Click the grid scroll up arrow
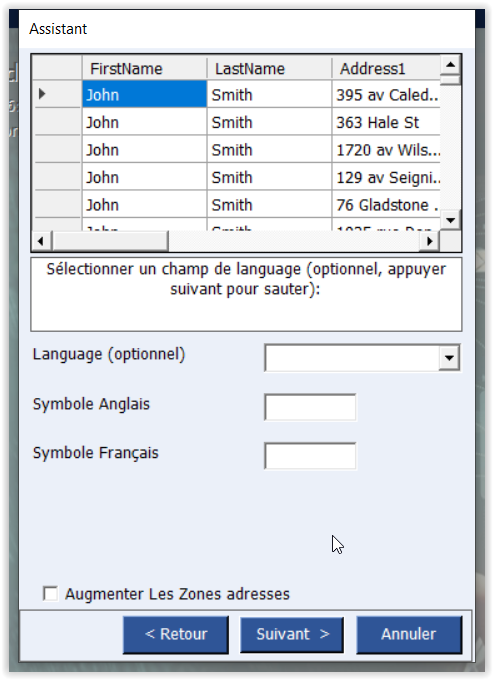 pyautogui.click(x=451, y=65)
